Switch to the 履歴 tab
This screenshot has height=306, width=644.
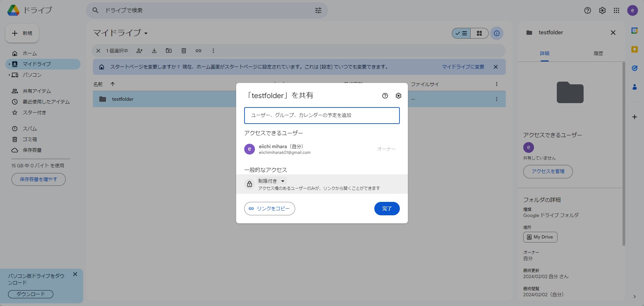598,53
